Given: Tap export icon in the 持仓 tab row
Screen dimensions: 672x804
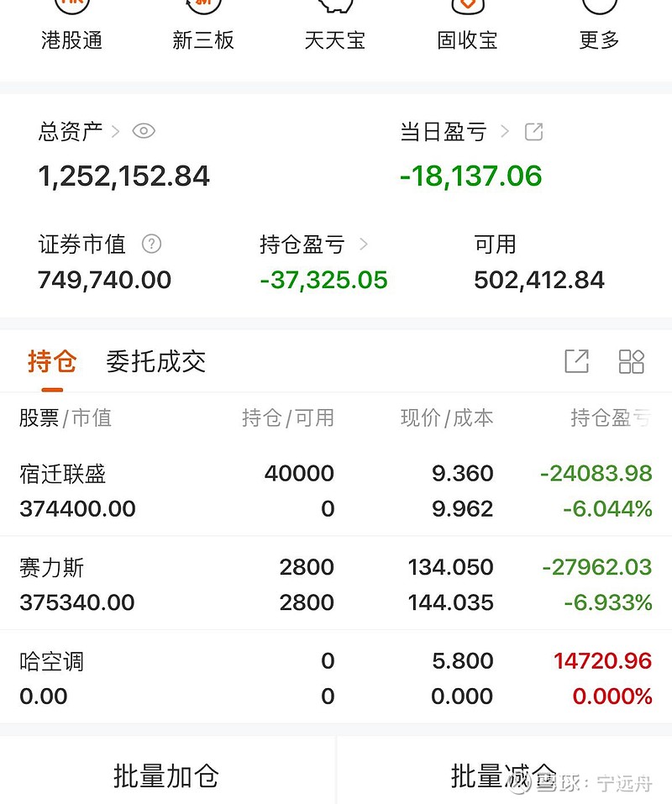Looking at the screenshot, I should (x=576, y=361).
